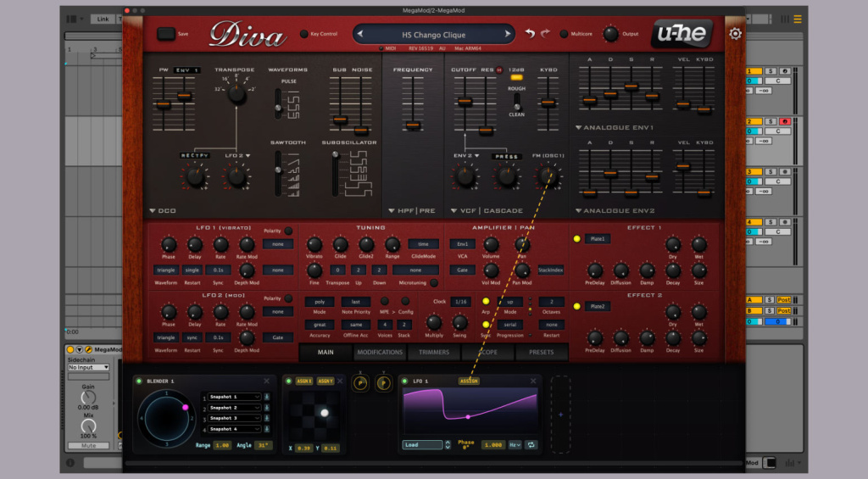Capture into Snapshot 2 with its download icon
The image size is (868, 479).
(266, 408)
